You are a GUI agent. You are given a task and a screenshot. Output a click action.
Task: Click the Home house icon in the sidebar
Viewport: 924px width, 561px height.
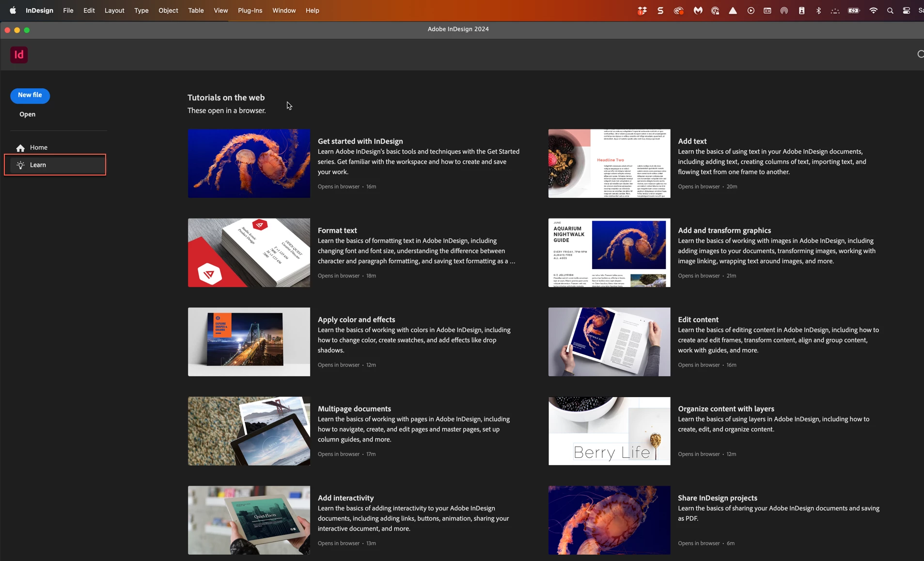[20, 148]
